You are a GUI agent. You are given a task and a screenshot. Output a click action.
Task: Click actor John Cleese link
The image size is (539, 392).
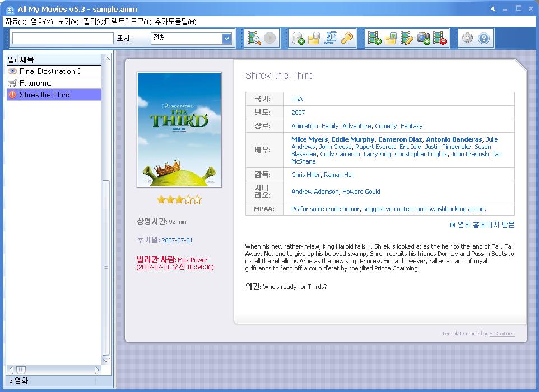click(335, 147)
